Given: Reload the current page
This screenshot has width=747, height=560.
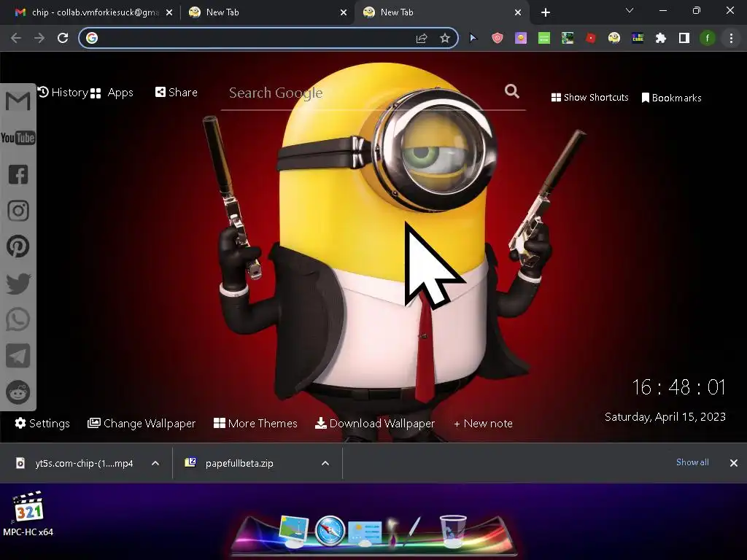Looking at the screenshot, I should point(63,38).
